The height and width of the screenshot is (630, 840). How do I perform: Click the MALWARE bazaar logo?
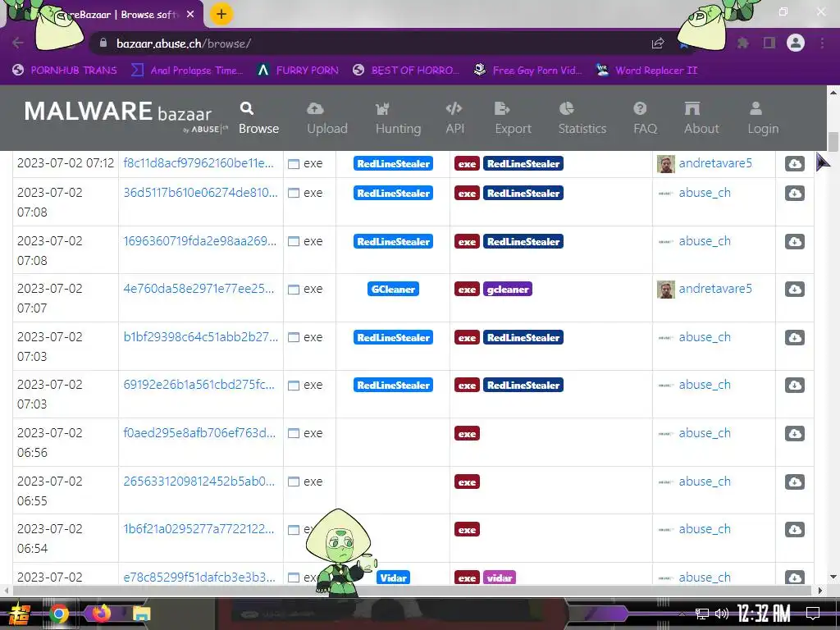click(126, 115)
